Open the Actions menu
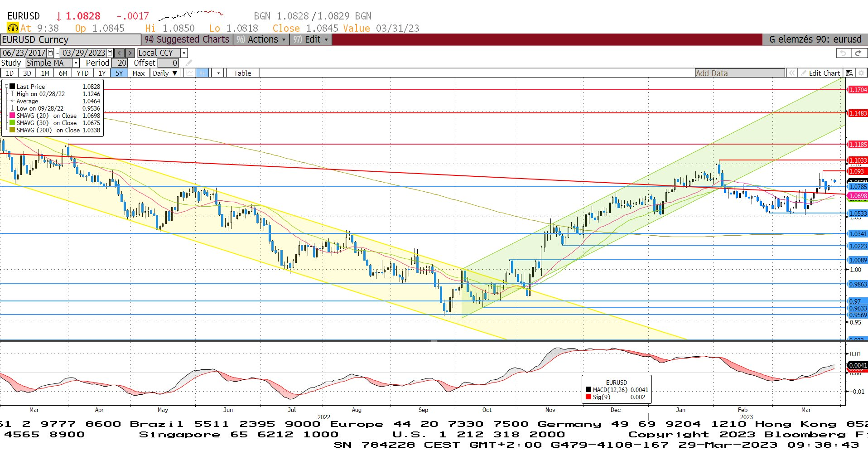Screen dimensions: 868x470 [x=261, y=39]
